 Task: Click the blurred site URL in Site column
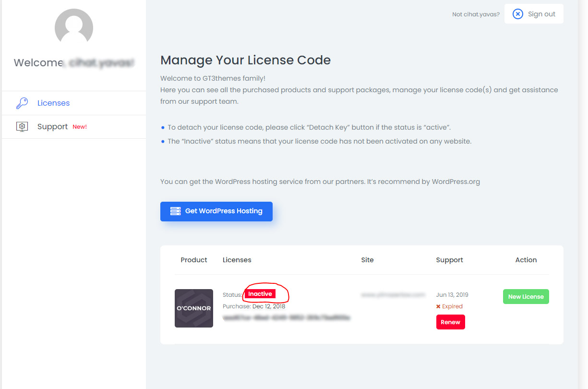(x=393, y=295)
